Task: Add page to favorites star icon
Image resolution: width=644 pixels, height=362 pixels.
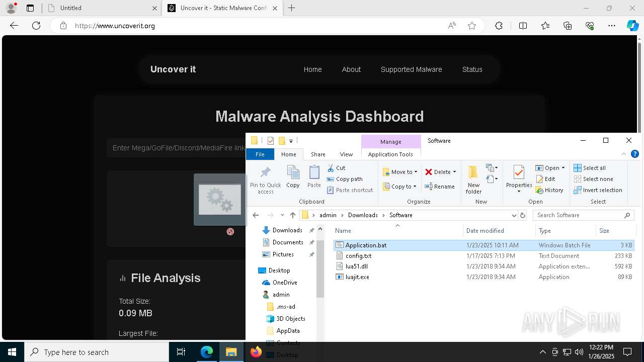Action: coord(472,26)
